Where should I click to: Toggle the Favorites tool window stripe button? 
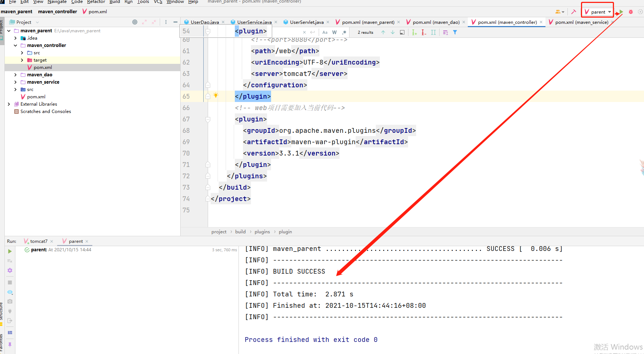click(x=1, y=343)
